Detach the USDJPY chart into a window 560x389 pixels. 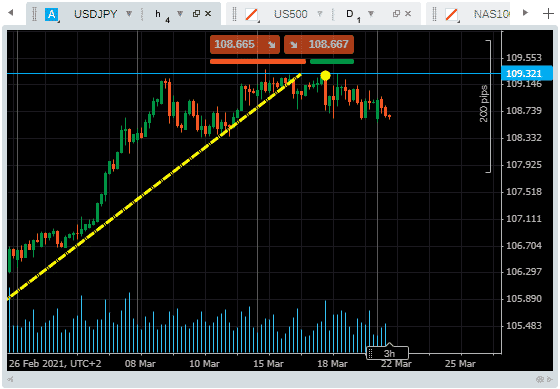coord(196,14)
